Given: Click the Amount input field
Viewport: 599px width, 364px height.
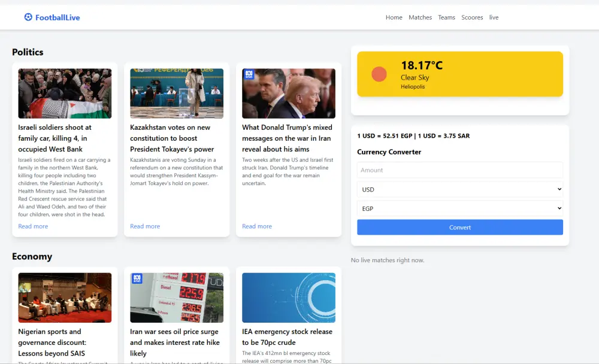Looking at the screenshot, I should coord(459,170).
